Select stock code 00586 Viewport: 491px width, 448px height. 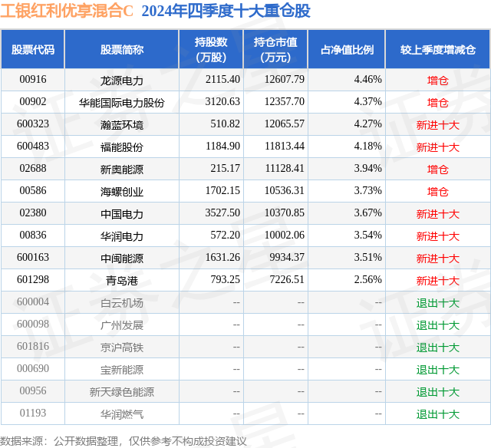33,191
